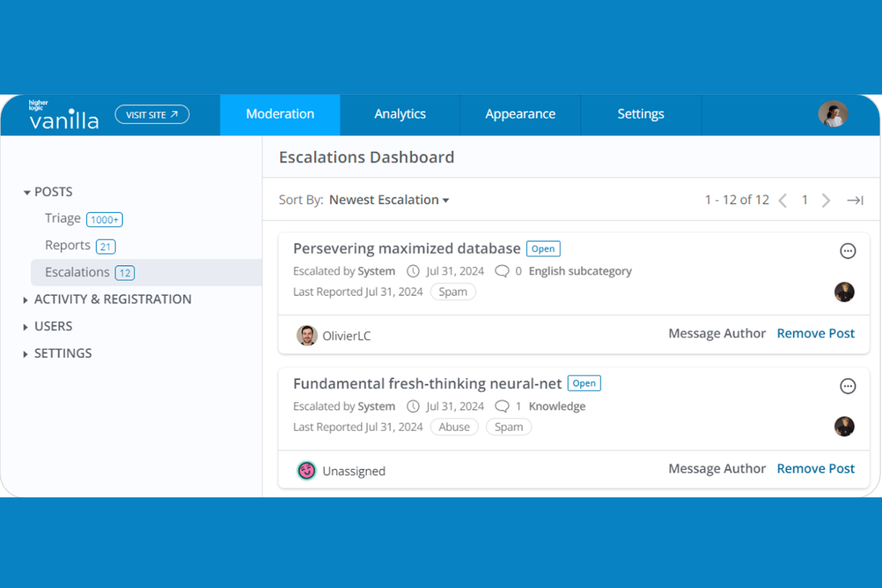This screenshot has width=882, height=588.
Task: Click Message Author under the neural-net escalation
Action: tap(717, 468)
